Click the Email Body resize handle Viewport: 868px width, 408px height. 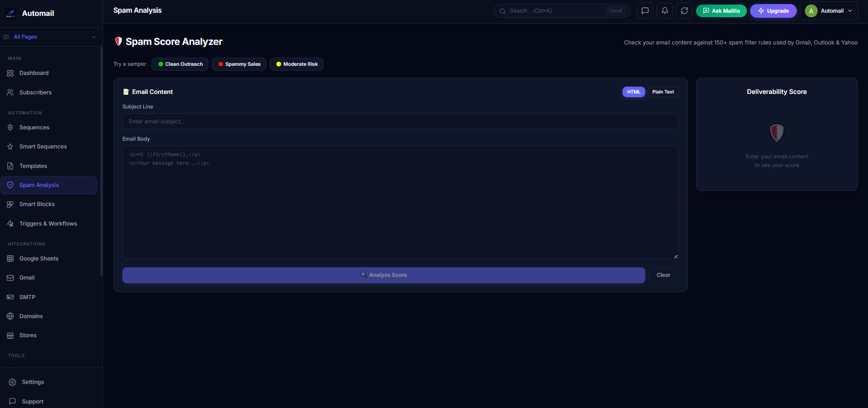click(x=676, y=256)
